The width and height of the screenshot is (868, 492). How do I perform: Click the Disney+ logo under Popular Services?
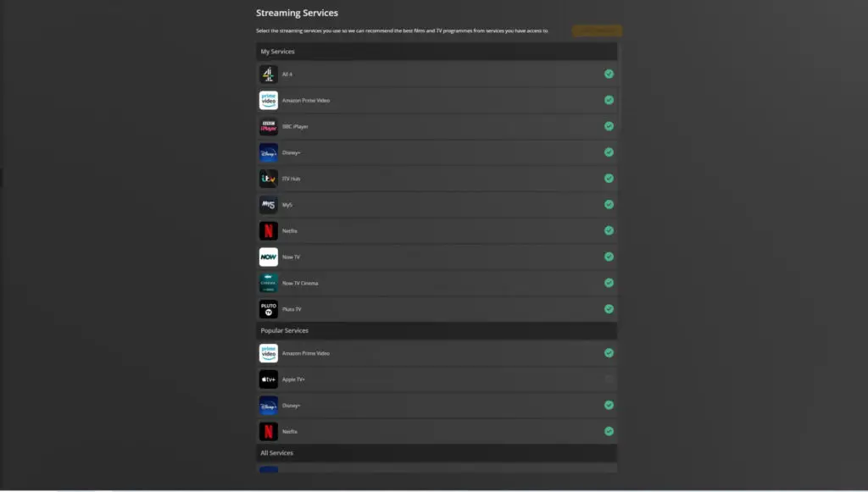click(x=269, y=406)
